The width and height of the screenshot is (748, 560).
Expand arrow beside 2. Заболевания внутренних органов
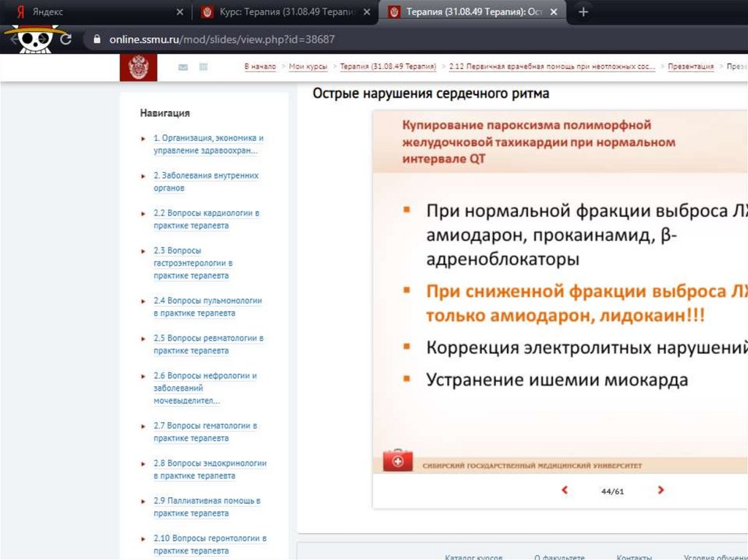(x=143, y=177)
